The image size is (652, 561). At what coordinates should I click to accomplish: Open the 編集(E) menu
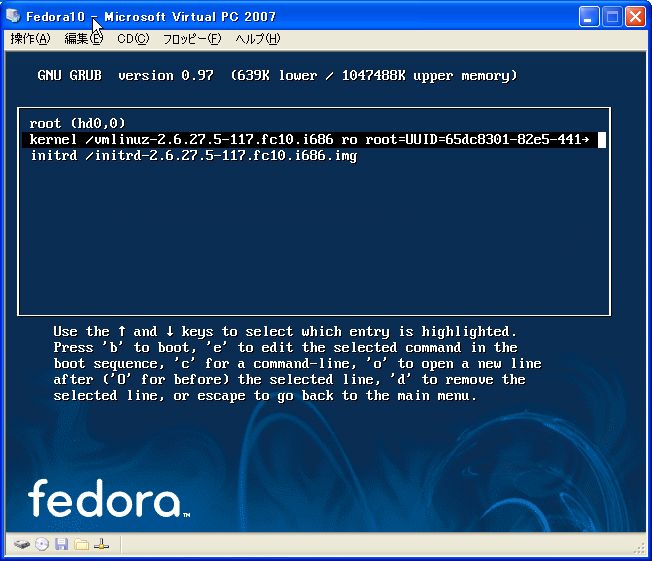83,39
